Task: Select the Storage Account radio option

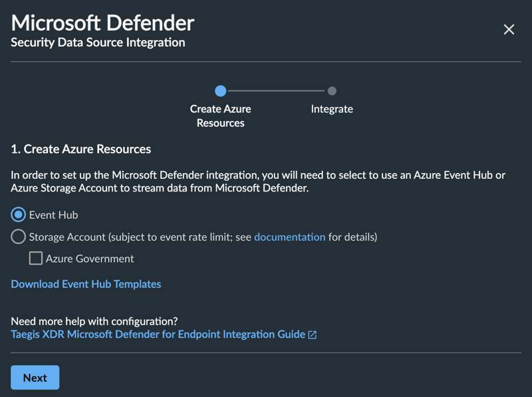Action: click(19, 237)
